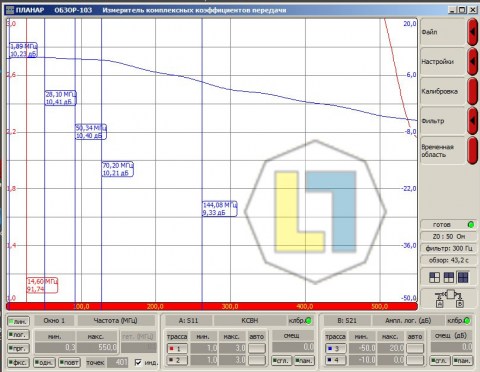Click the frequency мин. field showing 0,3
This screenshot has height=372, width=480.
pos(55,347)
